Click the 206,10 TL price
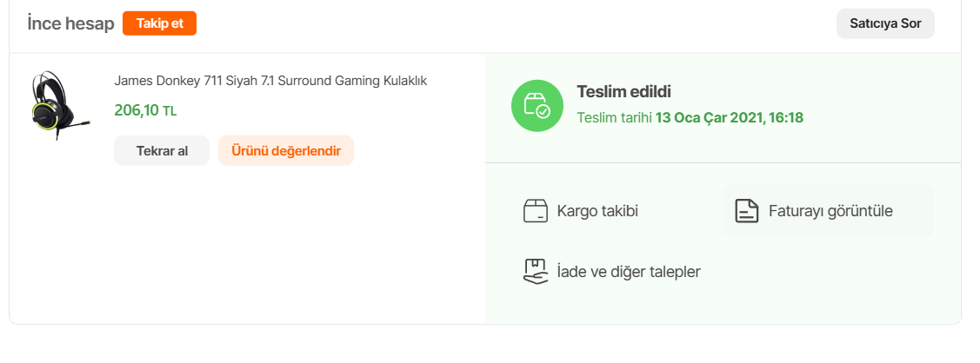This screenshot has height=363, width=980. click(137, 110)
